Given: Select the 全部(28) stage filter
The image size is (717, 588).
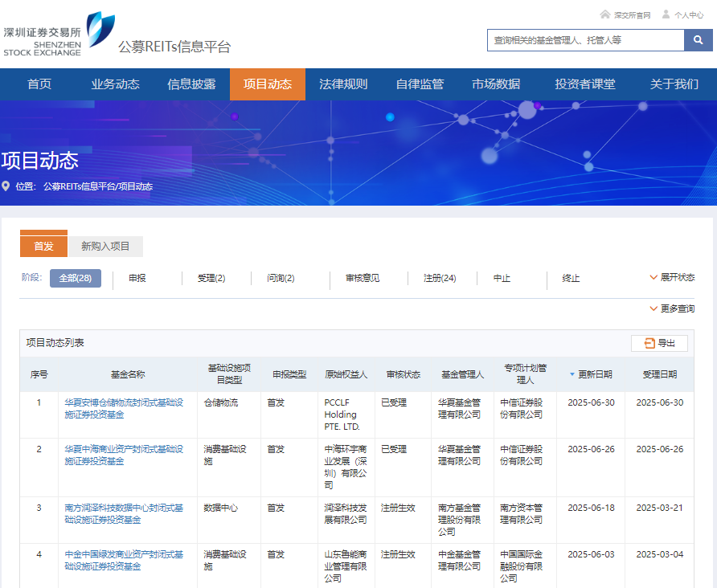Looking at the screenshot, I should (76, 278).
